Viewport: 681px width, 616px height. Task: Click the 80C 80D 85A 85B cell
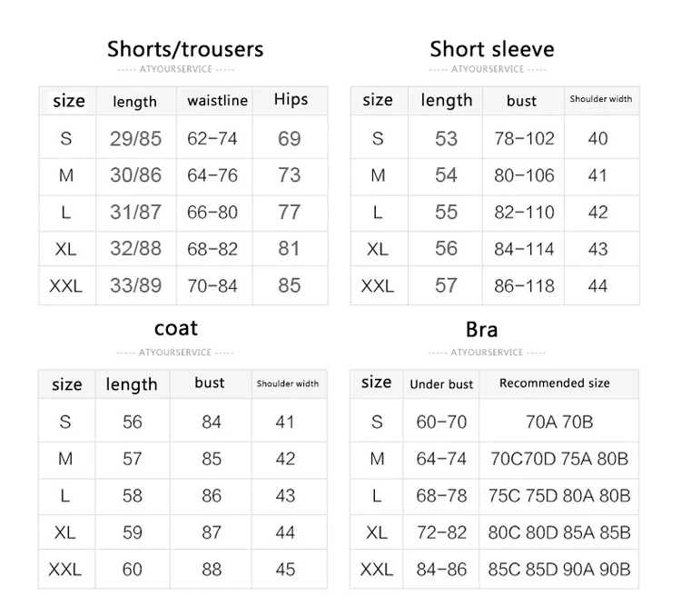tap(559, 532)
